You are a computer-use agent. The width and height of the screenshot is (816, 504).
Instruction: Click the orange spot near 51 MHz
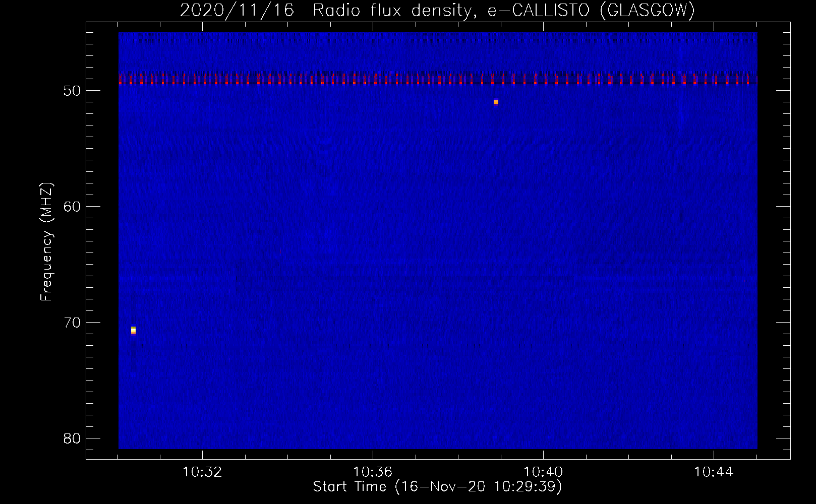(496, 102)
